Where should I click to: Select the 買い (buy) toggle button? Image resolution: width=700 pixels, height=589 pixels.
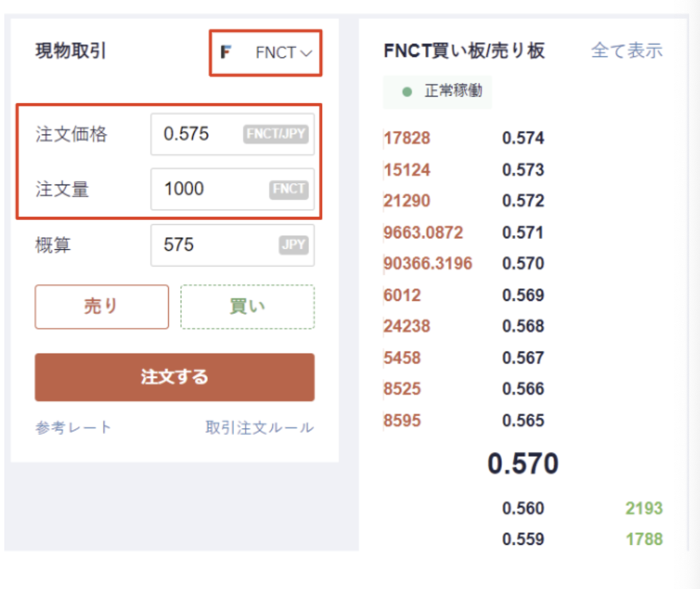[247, 307]
